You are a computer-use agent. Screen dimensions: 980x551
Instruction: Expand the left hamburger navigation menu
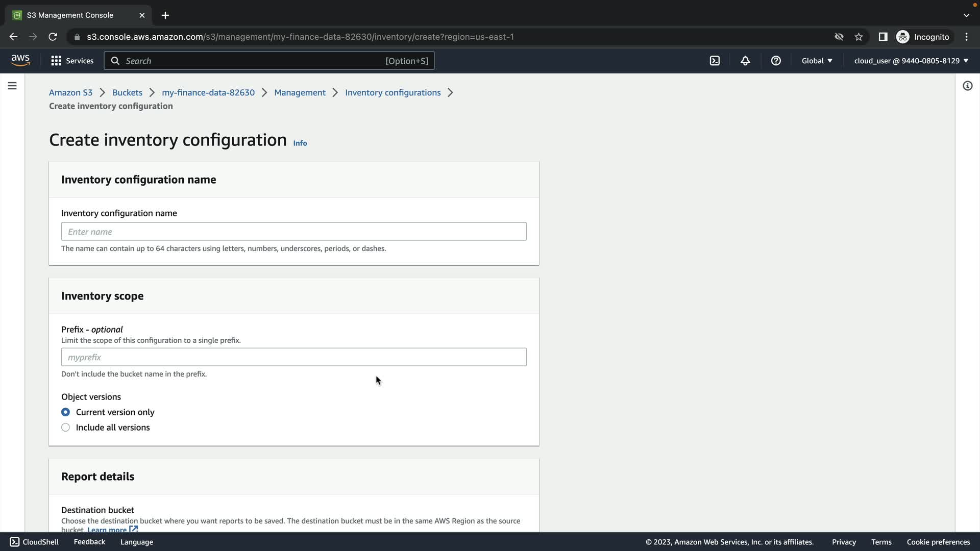12,86
